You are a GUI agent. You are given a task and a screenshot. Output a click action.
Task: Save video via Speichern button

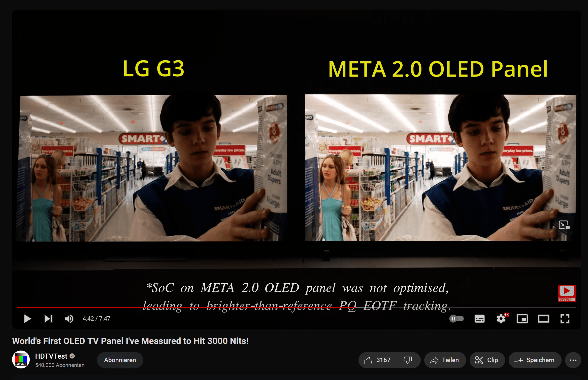[535, 360]
